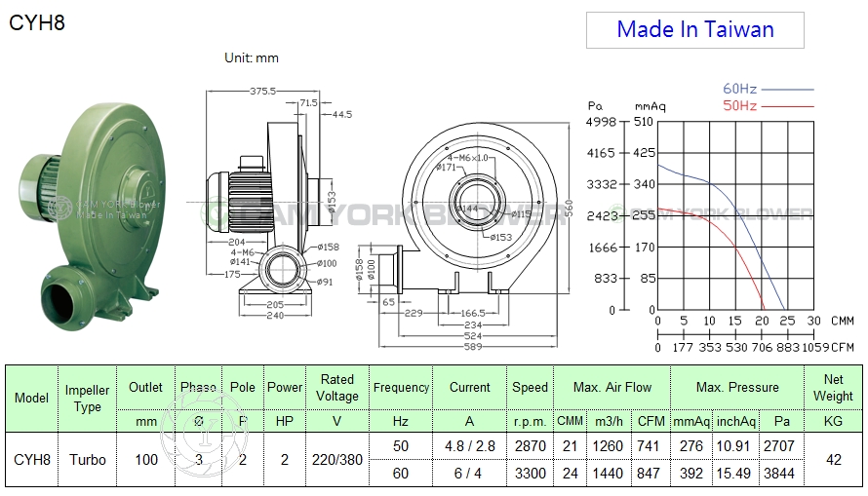Click the Max. Pressure header
The width and height of the screenshot is (868, 496).
(737, 387)
